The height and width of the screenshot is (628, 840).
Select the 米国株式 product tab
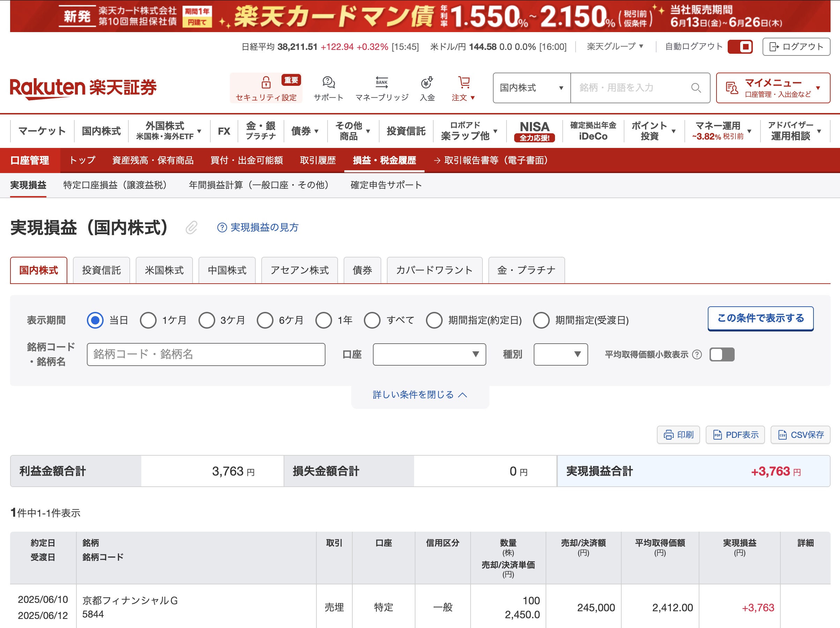click(x=164, y=270)
